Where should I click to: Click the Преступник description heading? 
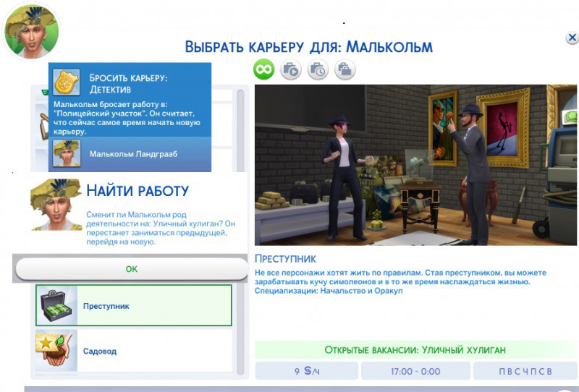[x=285, y=259]
